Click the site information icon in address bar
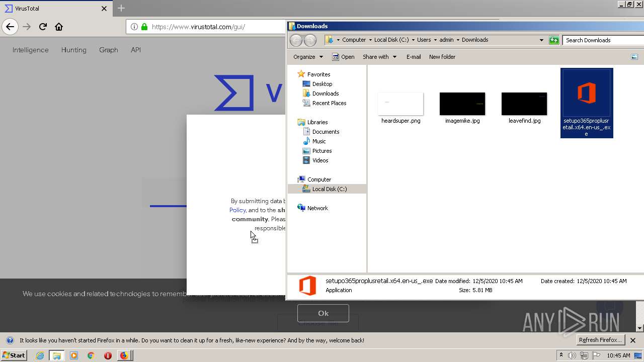 pos(134,27)
